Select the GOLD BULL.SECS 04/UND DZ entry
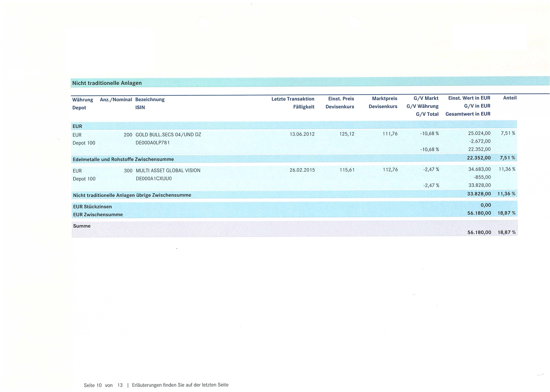 pyautogui.click(x=168, y=134)
